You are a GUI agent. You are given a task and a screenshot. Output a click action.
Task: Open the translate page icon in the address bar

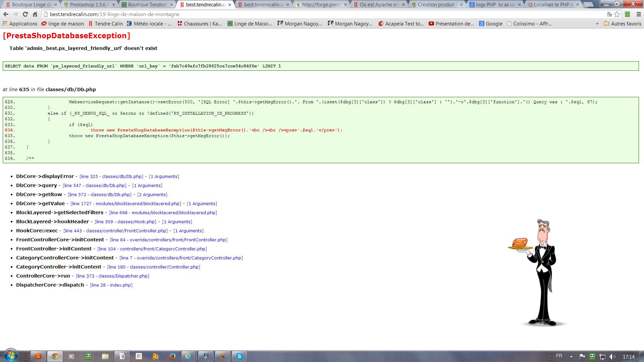tap(609, 14)
